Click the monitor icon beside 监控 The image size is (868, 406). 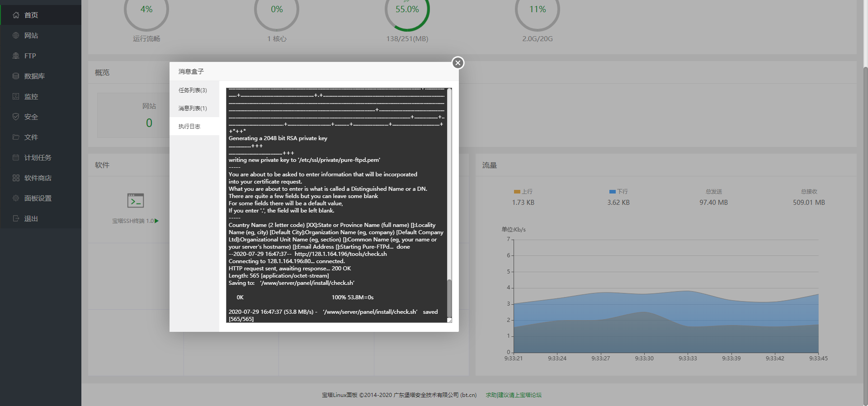pos(16,96)
